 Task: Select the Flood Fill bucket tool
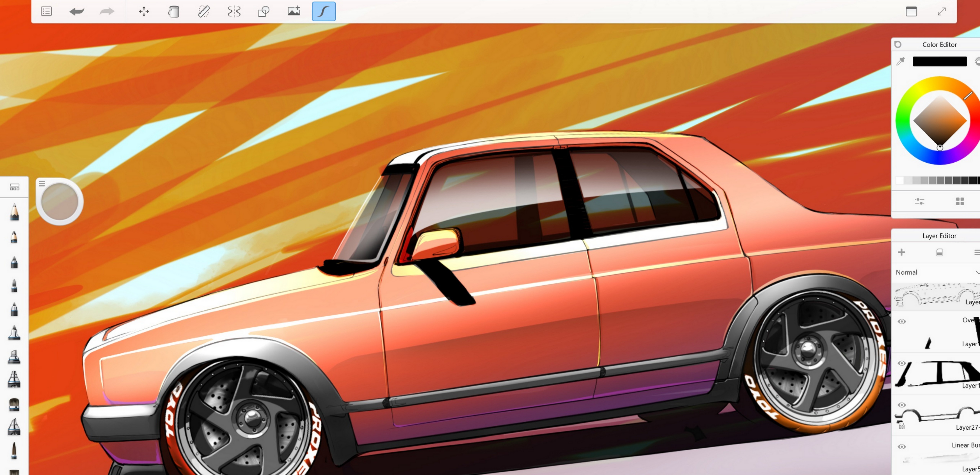click(173, 11)
